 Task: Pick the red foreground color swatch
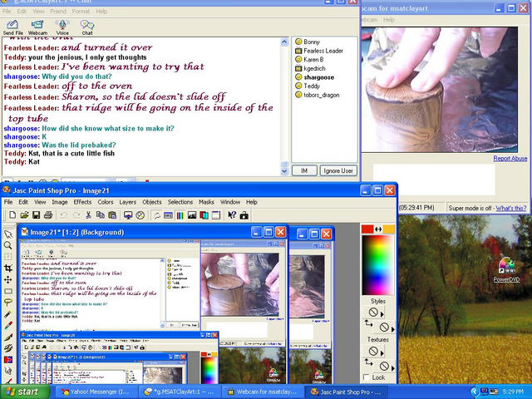click(x=367, y=229)
